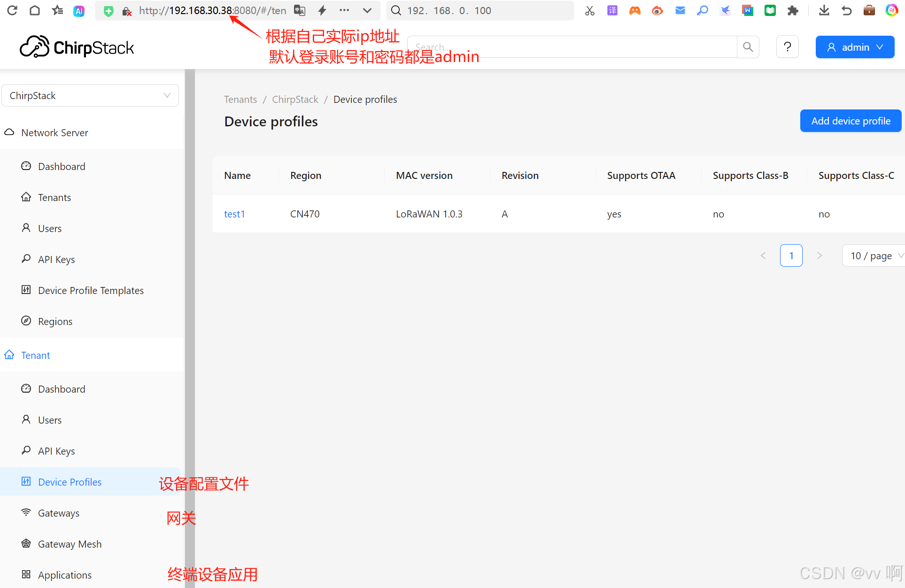Click the Name column header
This screenshot has width=905, height=588.
coord(238,176)
